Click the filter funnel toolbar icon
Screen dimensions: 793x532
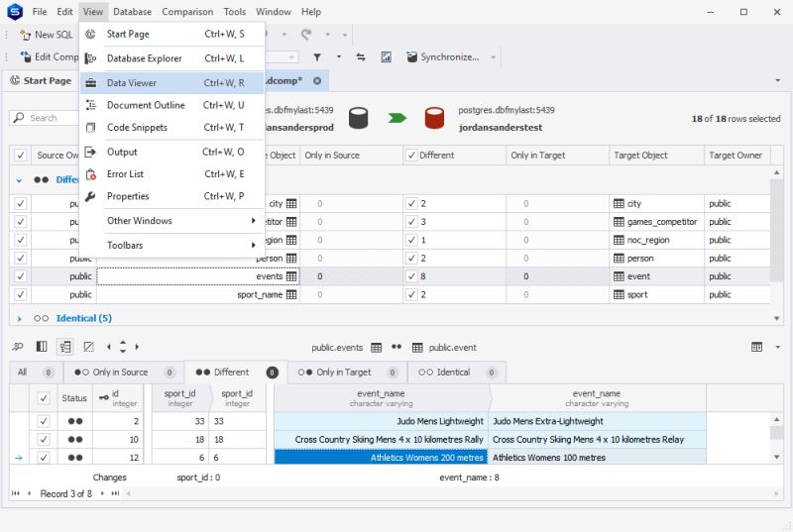pyautogui.click(x=317, y=57)
